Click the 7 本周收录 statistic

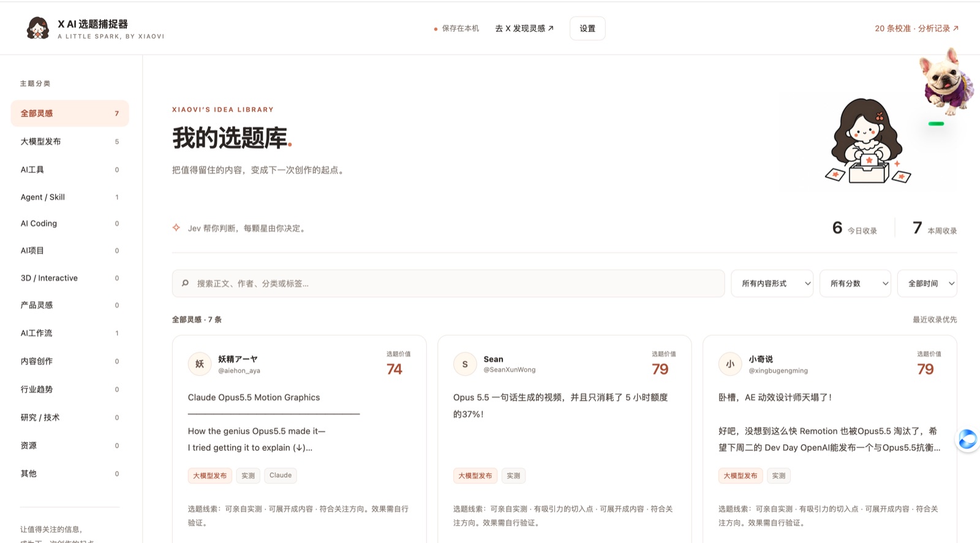[935, 229]
